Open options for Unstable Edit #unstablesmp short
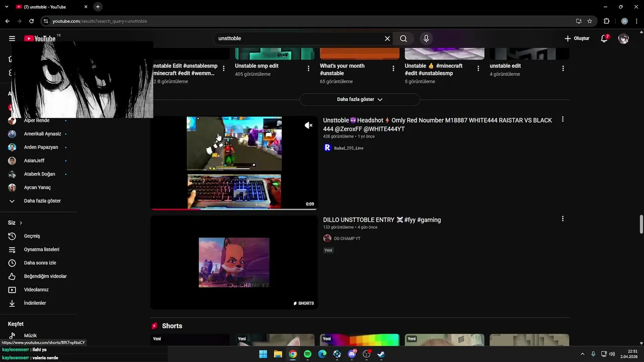This screenshot has width=644, height=362. tap(223, 68)
